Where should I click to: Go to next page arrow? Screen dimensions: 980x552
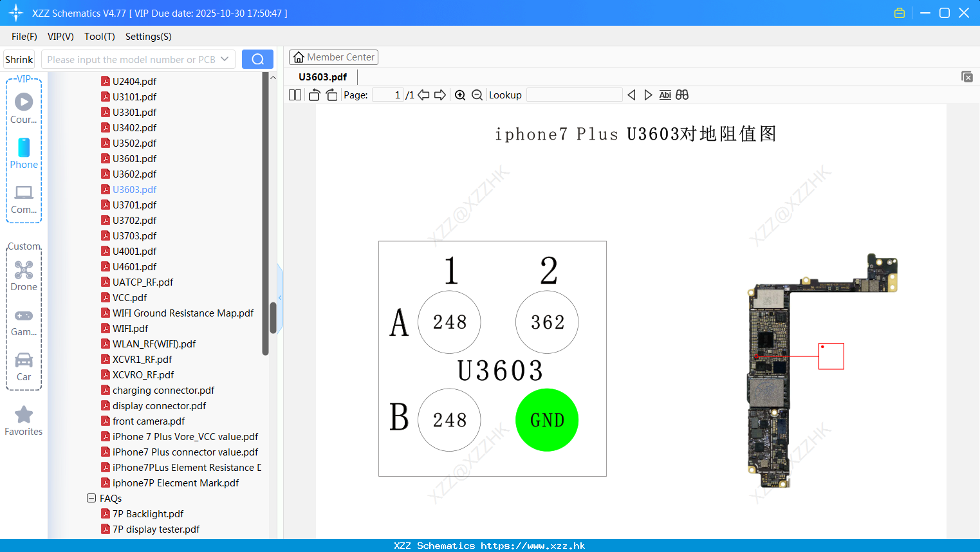coord(440,95)
